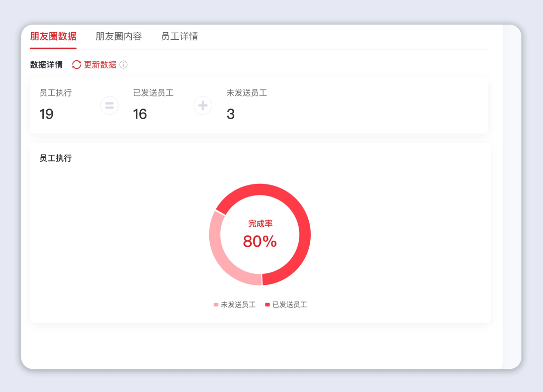The image size is (543, 392).
Task: Toggle the 已发送员工 legend item
Action: tap(286, 305)
